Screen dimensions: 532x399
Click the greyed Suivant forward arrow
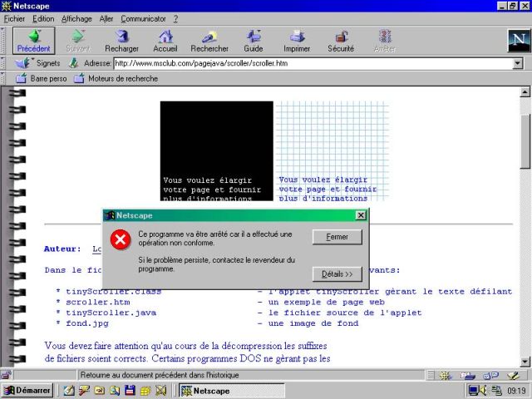[77, 41]
